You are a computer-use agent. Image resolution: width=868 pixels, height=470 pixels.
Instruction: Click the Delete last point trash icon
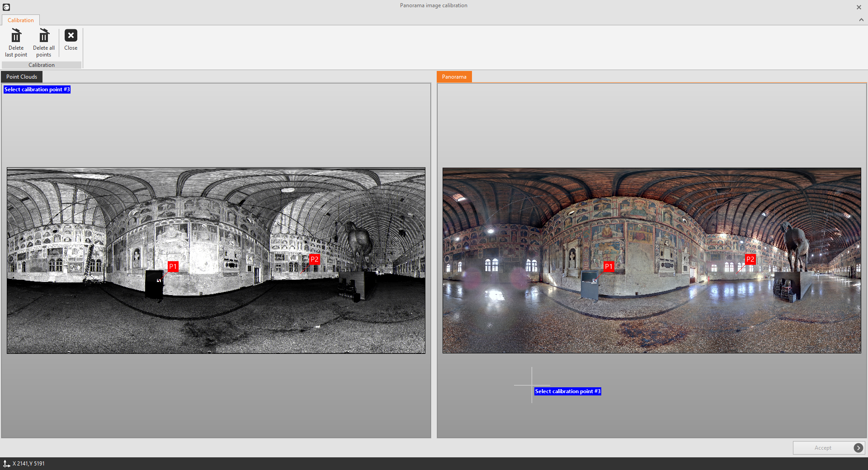click(x=16, y=36)
